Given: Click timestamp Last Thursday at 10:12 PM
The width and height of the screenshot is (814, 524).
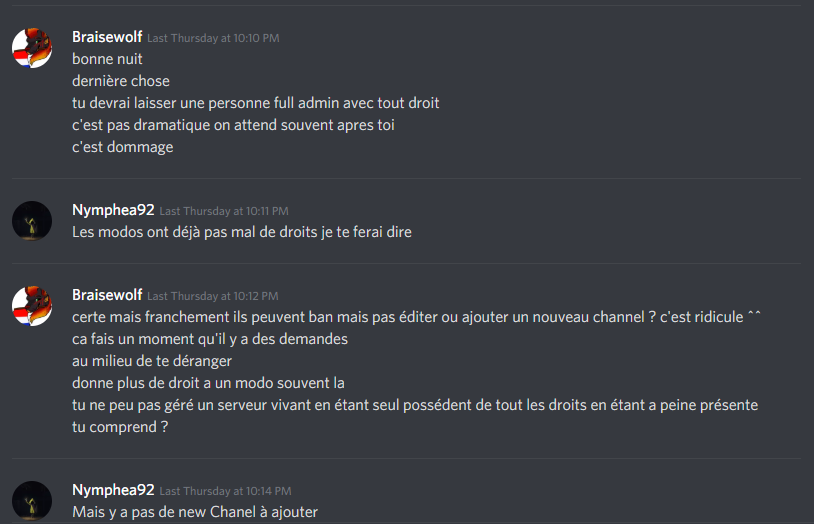Looking at the screenshot, I should (x=213, y=296).
